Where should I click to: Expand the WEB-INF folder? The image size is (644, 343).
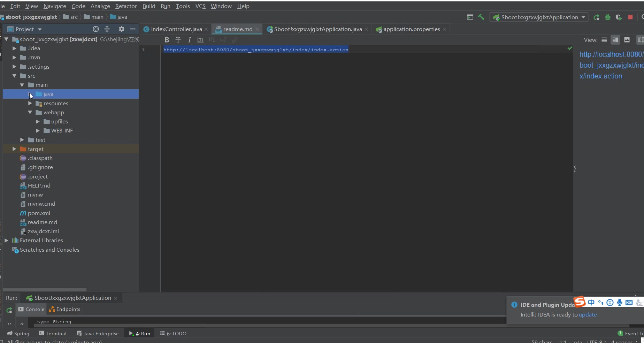pos(38,130)
